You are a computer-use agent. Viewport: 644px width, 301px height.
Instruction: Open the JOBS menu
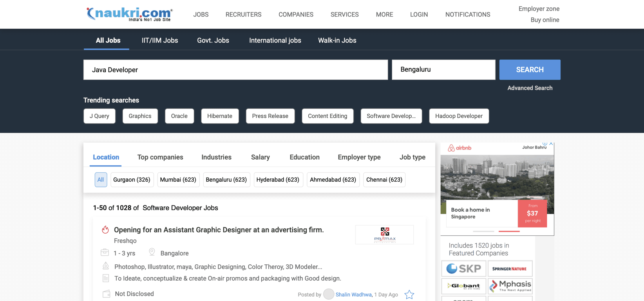[201, 14]
